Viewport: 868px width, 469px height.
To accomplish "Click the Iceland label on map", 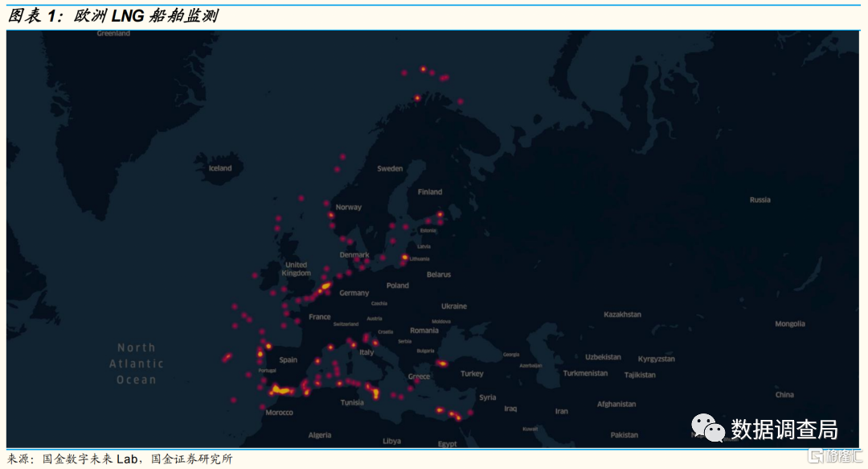I will click(220, 168).
